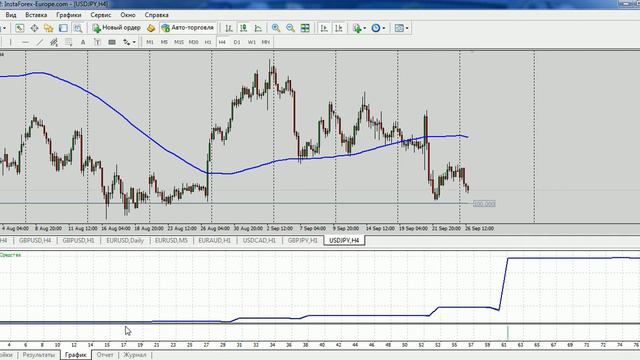The height and width of the screenshot is (360, 640).
Task: Select the trendline drawing tool
Action: pos(40,42)
